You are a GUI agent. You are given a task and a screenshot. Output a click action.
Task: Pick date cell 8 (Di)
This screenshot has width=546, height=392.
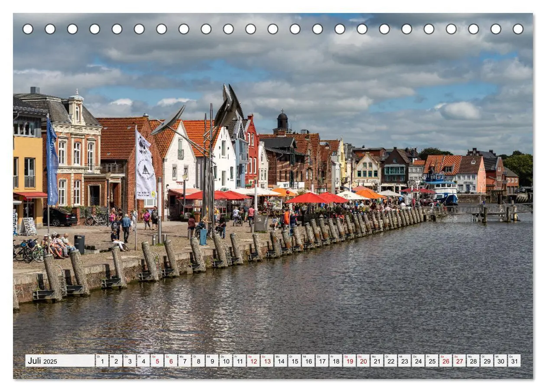point(198,361)
